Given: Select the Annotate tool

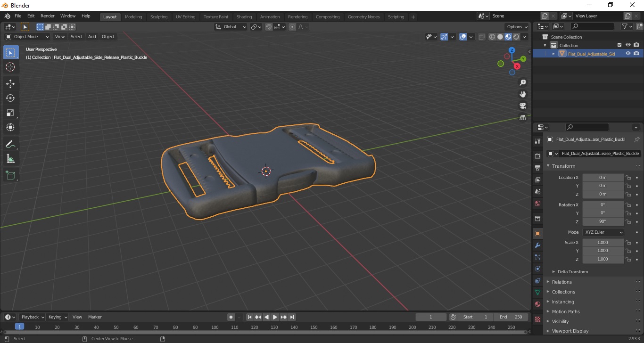Looking at the screenshot, I should click(x=10, y=144).
